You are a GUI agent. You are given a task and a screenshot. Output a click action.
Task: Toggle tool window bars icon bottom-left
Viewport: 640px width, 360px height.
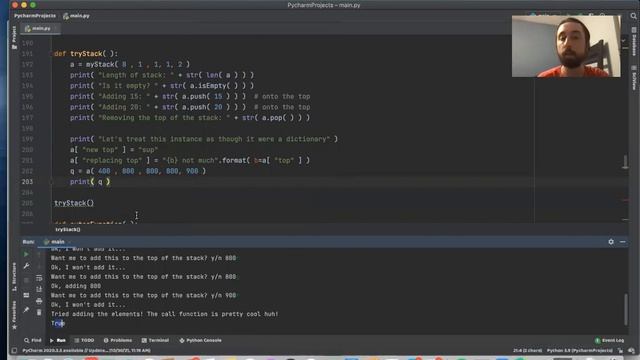(14, 350)
